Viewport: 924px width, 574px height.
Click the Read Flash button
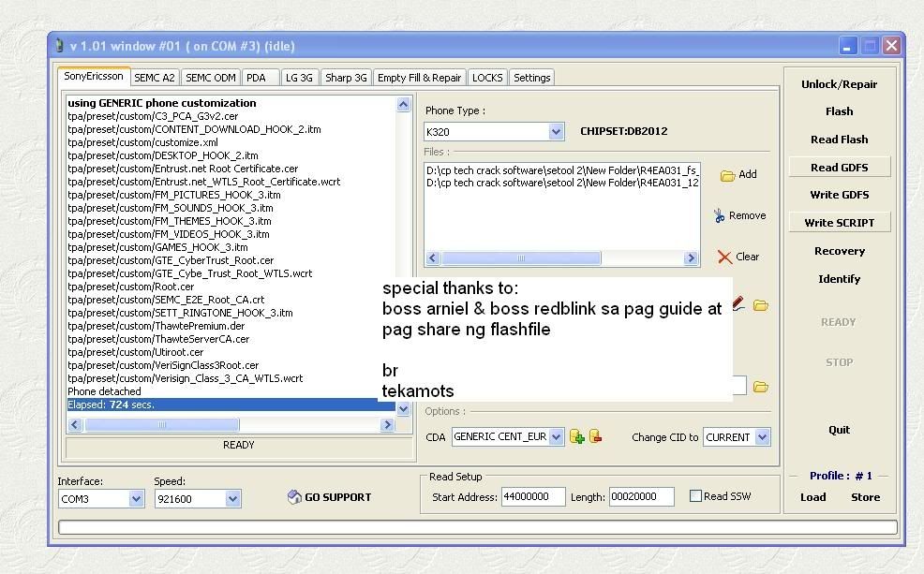coord(839,140)
